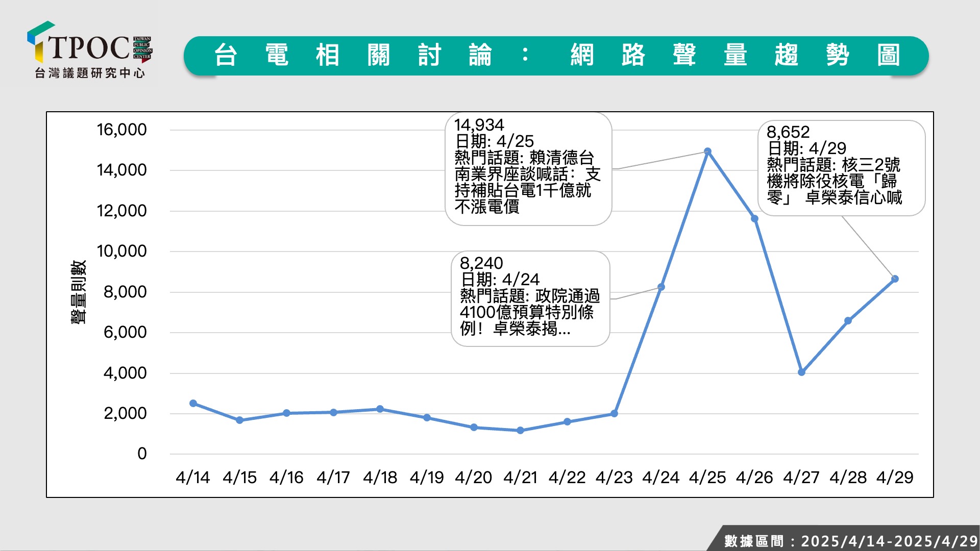Screen dimensions: 980x551
Task: Open the 14,934 callout for 4/25
Action: [x=528, y=168]
